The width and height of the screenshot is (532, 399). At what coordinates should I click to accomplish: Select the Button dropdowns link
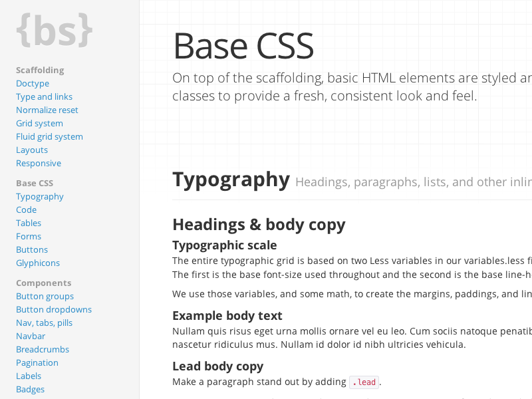pos(53,309)
